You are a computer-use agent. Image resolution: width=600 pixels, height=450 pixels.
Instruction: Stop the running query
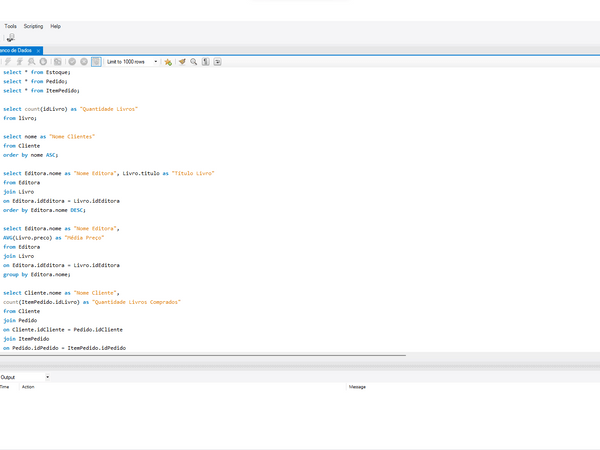pos(43,61)
